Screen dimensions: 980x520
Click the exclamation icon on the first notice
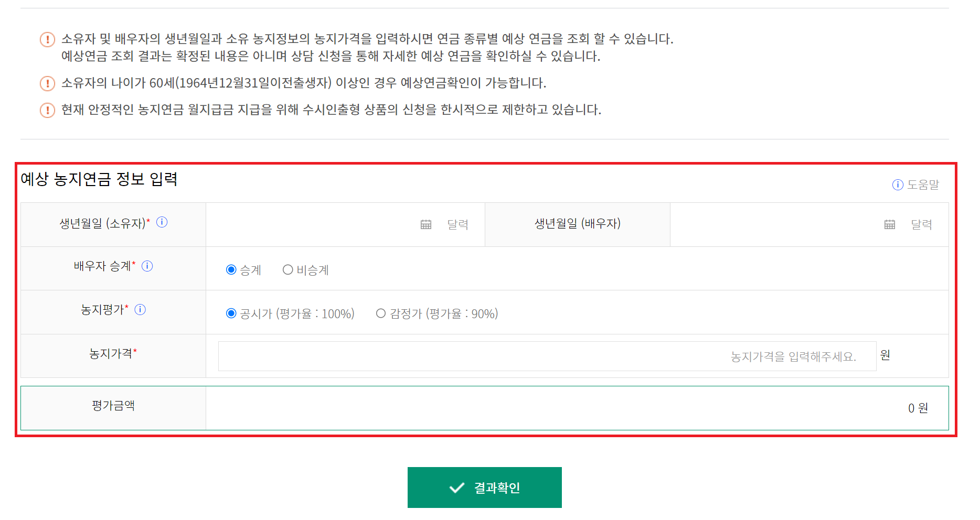pyautogui.click(x=47, y=39)
